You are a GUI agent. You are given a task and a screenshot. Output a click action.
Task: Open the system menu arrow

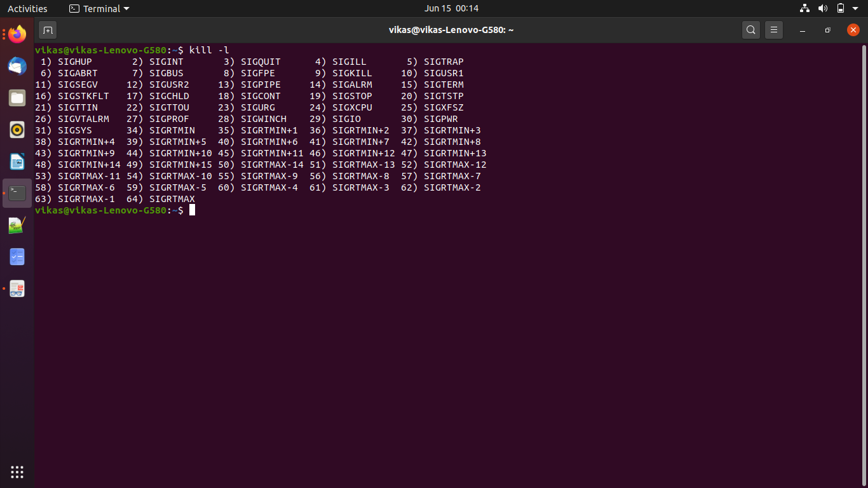click(856, 9)
